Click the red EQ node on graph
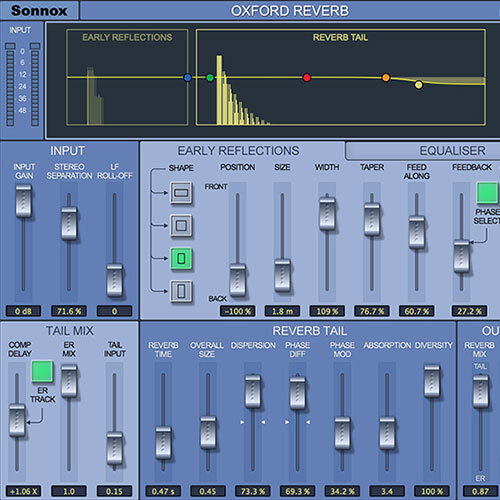Screen dimensions: 500x500 307,78
